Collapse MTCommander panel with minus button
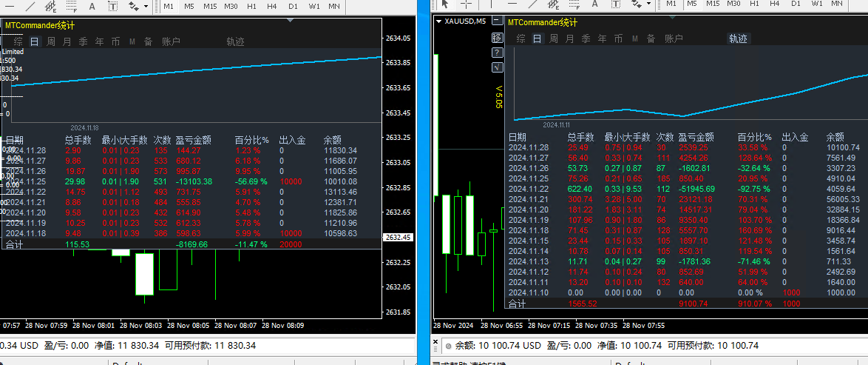The height and width of the screenshot is (365, 868). (497, 21)
